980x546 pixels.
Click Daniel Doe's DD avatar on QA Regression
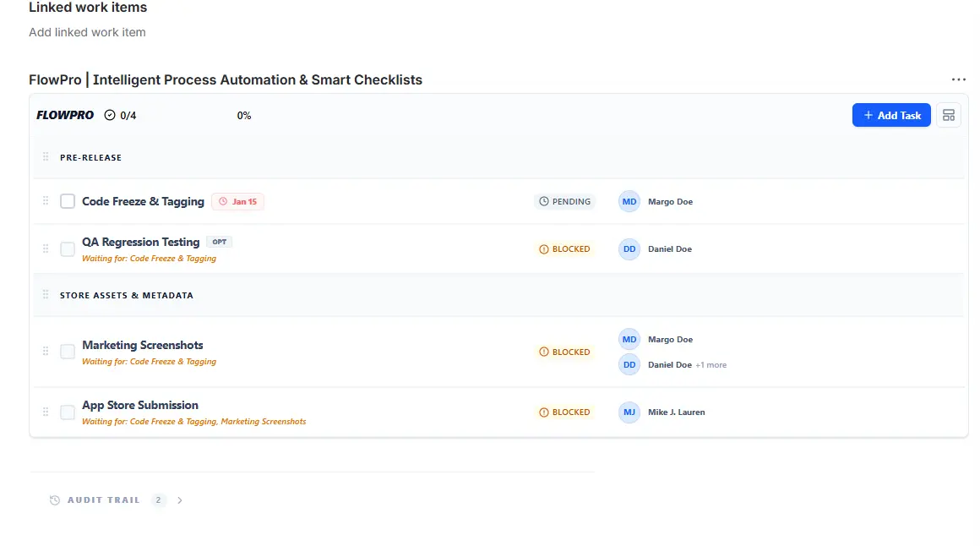[629, 248]
